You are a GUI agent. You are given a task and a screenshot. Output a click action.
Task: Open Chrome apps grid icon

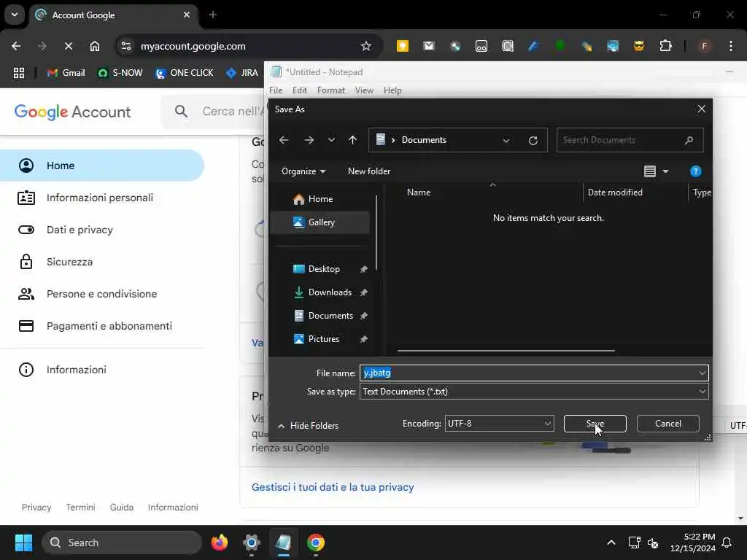[18, 73]
